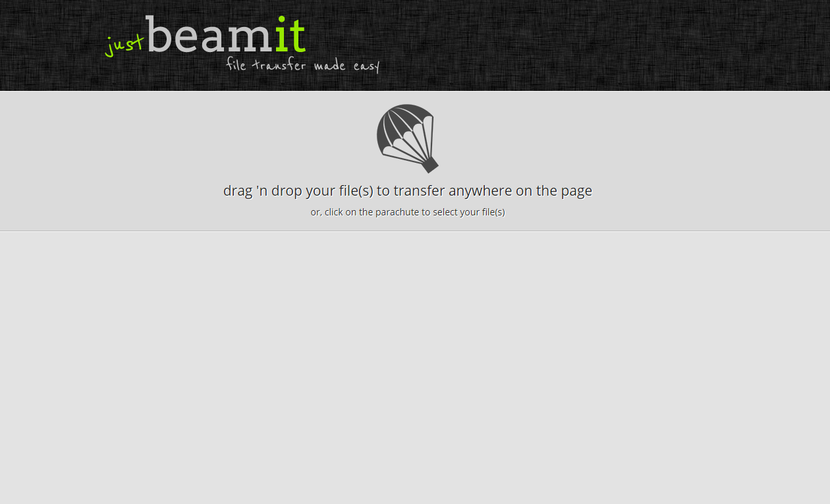Click the parachute's small basket at its base
The width and height of the screenshot is (830, 504).
click(x=430, y=165)
